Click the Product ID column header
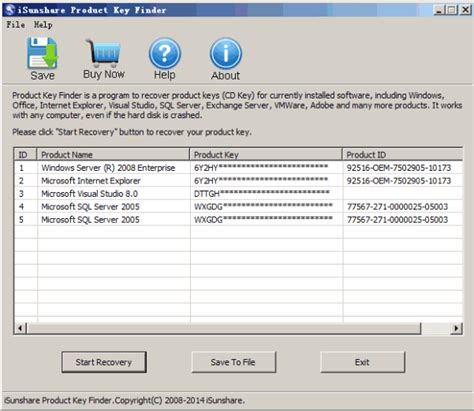The width and height of the screenshot is (474, 411). [402, 155]
